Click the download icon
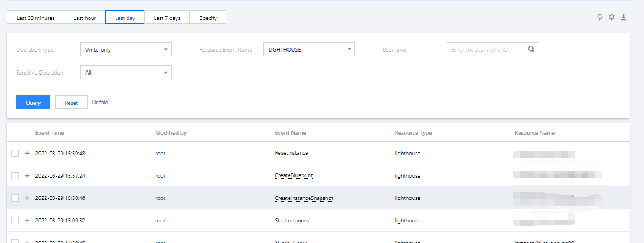This screenshot has width=644, height=243. [x=623, y=17]
